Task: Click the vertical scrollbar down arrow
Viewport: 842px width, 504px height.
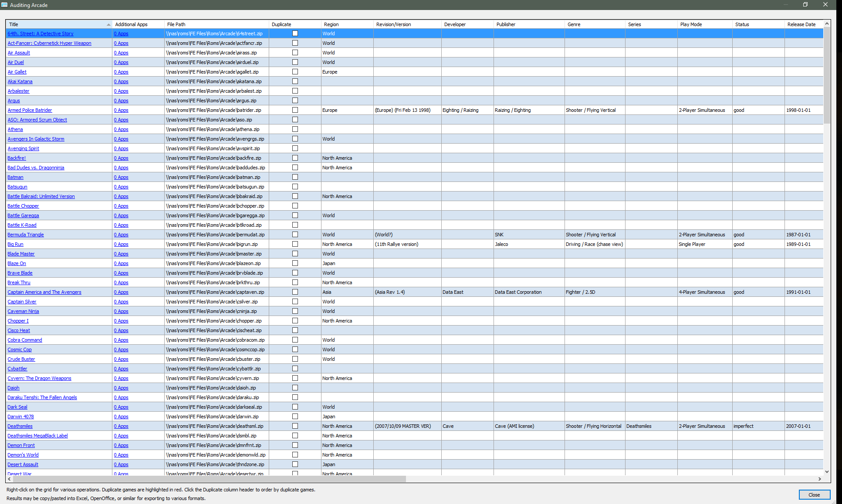Action: tap(827, 472)
